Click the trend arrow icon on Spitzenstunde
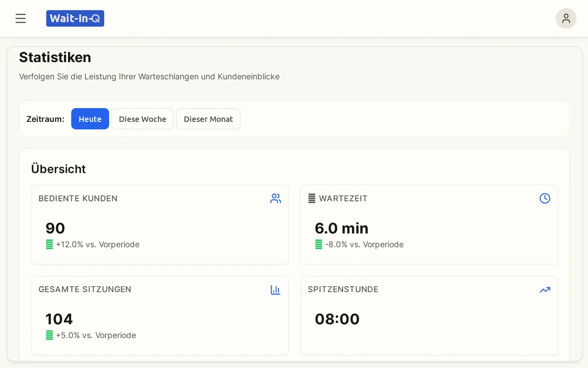 545,290
